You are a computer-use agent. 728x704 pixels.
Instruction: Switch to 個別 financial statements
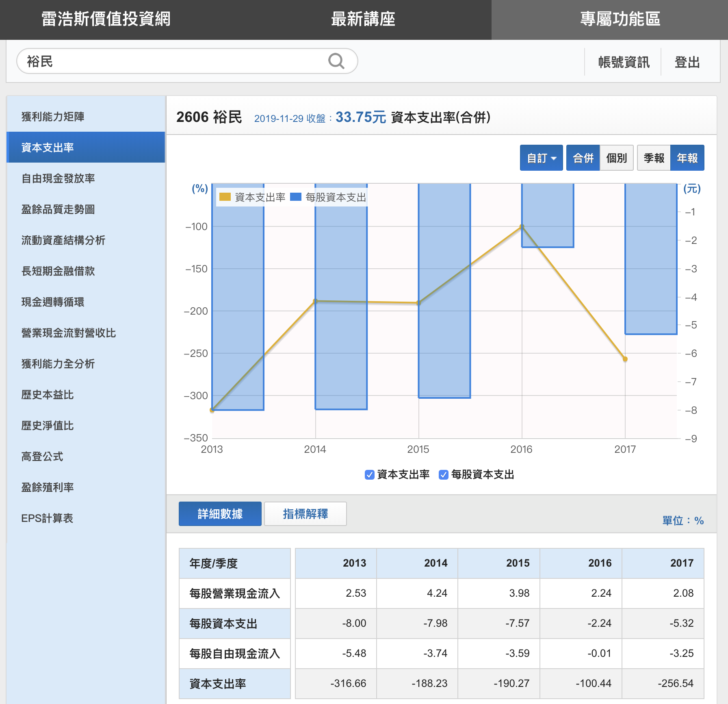(616, 158)
